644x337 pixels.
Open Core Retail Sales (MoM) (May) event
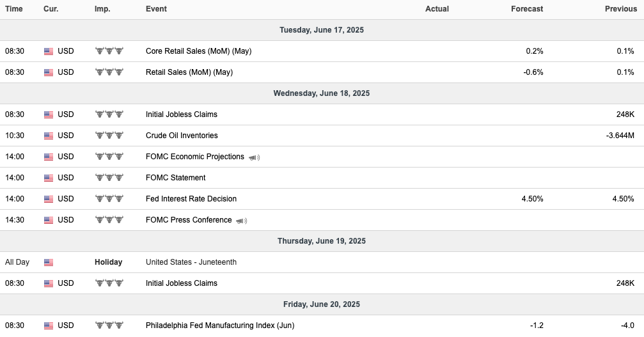click(x=198, y=51)
